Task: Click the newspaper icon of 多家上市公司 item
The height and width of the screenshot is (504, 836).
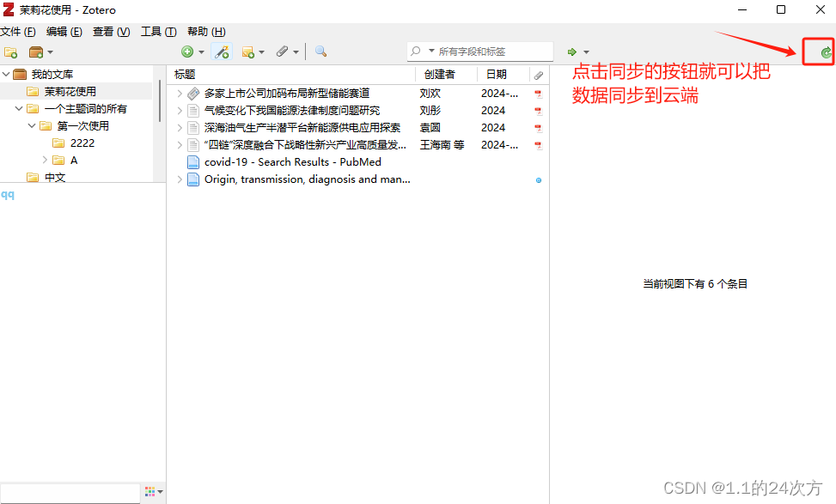Action: (x=193, y=94)
